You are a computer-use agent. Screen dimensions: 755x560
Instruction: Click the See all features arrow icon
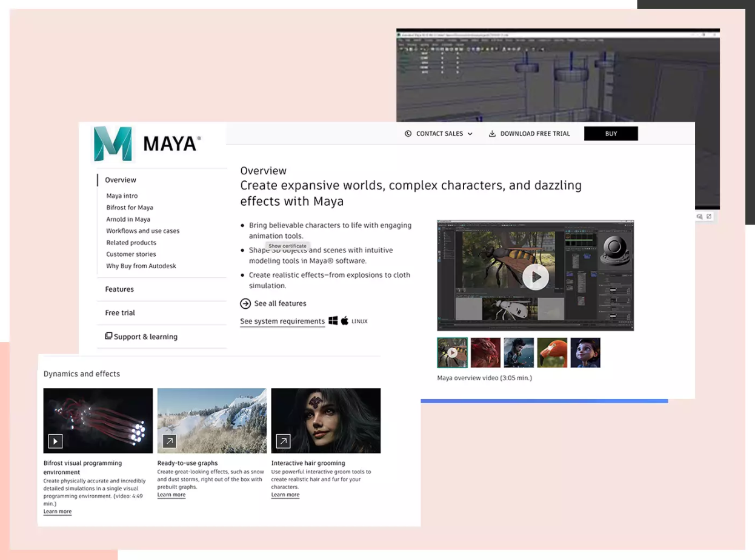[x=245, y=304]
